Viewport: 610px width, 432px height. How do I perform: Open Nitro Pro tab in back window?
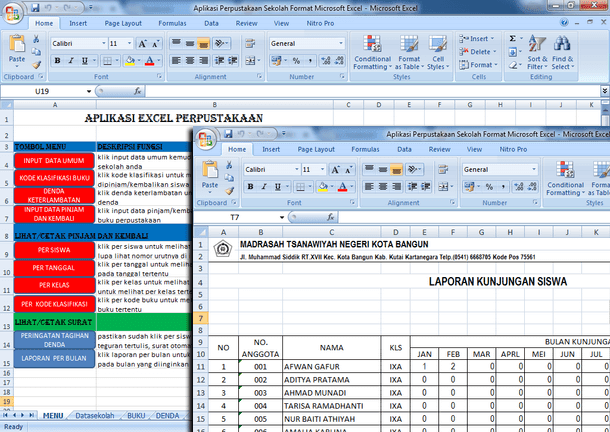320,23
